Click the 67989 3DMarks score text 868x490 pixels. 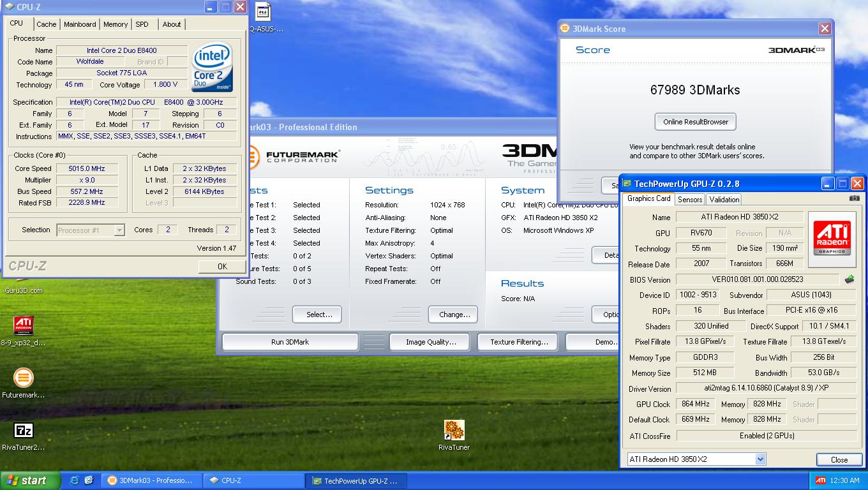tap(695, 90)
